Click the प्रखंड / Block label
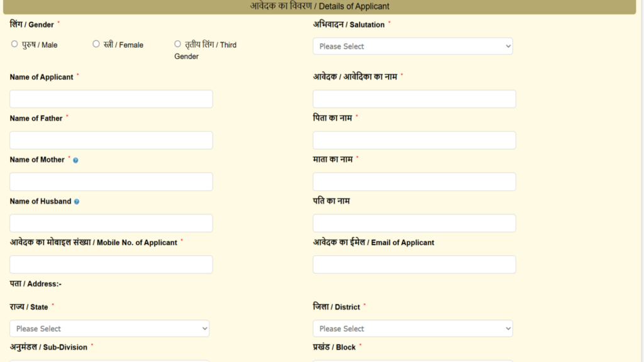The image size is (644, 362). (335, 347)
